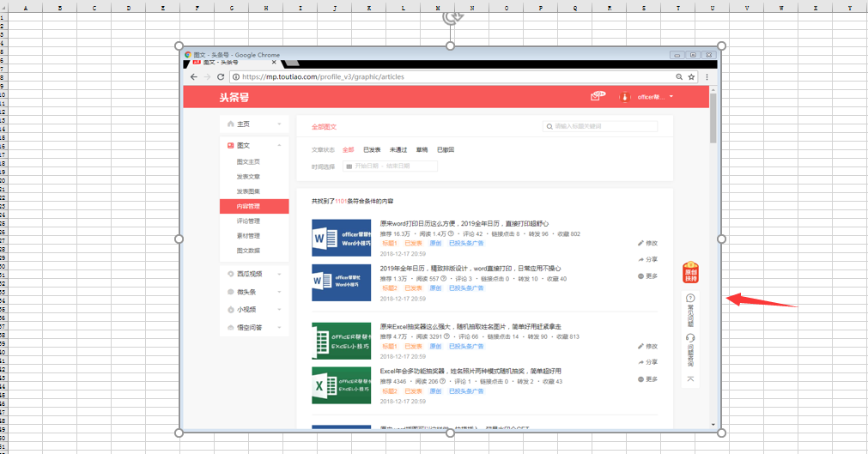
Task: Click the officer account avatar
Action: click(x=624, y=97)
